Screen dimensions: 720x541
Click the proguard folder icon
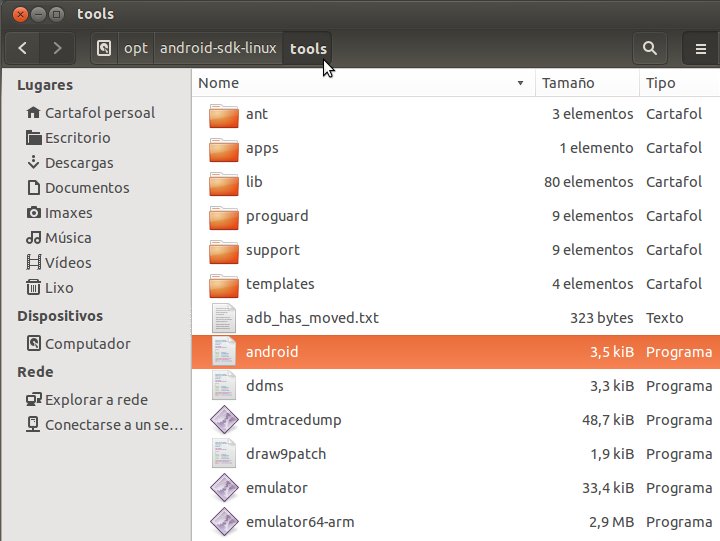(x=224, y=217)
